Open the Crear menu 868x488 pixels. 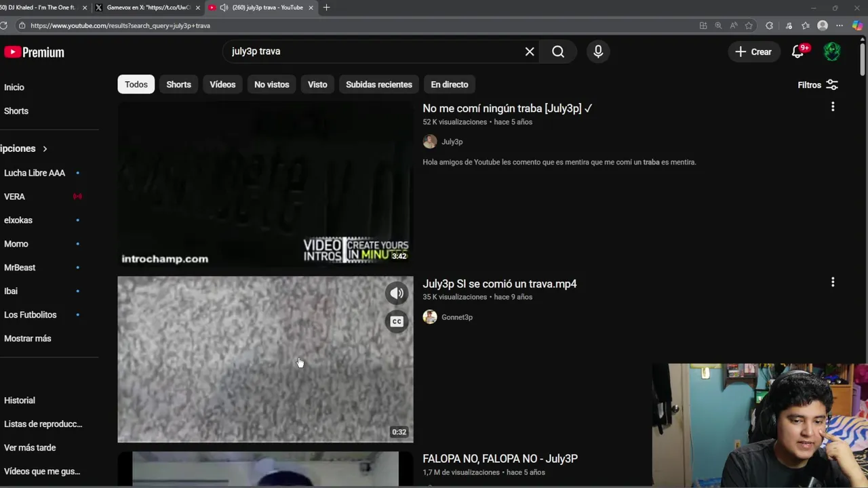753,52
